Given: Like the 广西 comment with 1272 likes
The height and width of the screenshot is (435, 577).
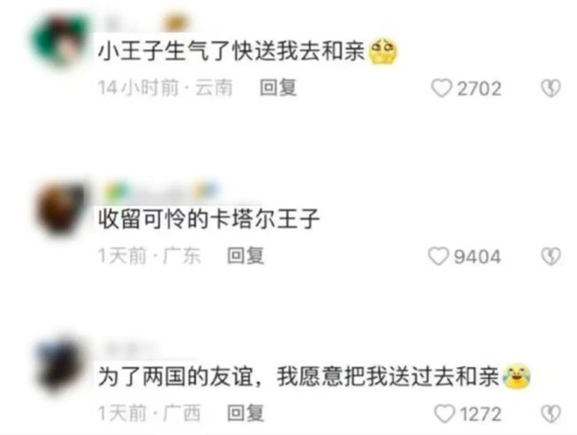Looking at the screenshot, I should pyautogui.click(x=445, y=414).
